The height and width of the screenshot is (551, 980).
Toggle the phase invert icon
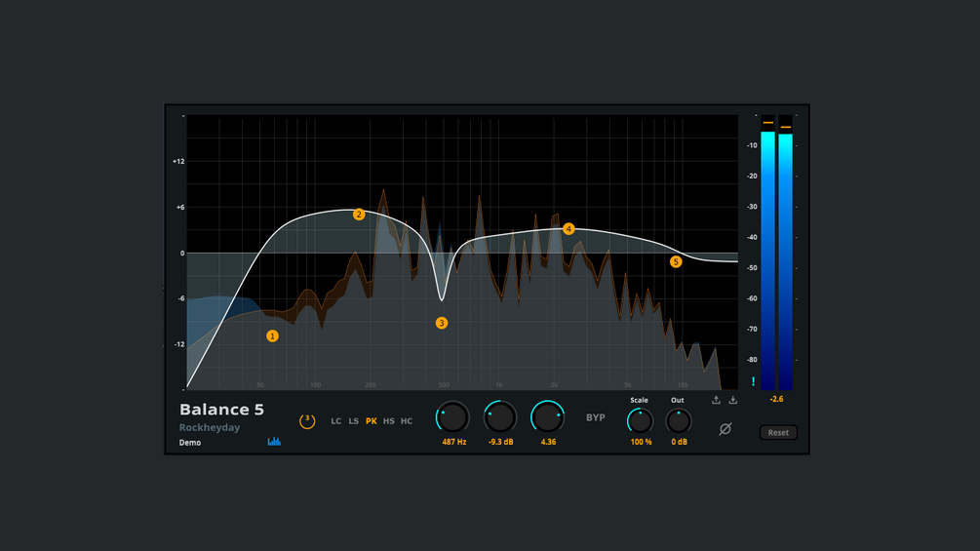725,429
